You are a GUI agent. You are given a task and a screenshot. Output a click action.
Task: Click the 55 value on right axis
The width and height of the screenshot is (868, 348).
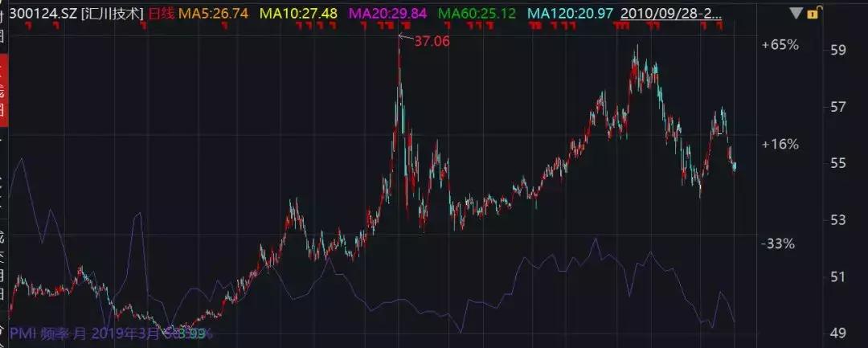tap(838, 164)
